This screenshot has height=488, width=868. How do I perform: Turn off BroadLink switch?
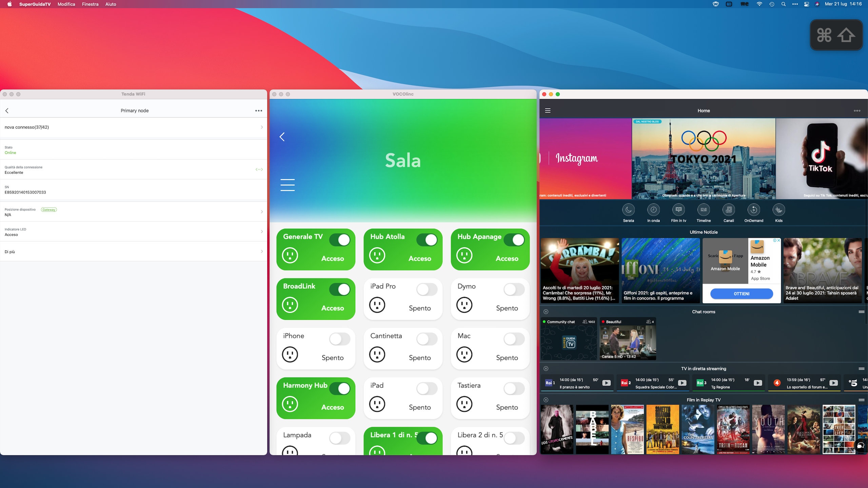click(339, 289)
